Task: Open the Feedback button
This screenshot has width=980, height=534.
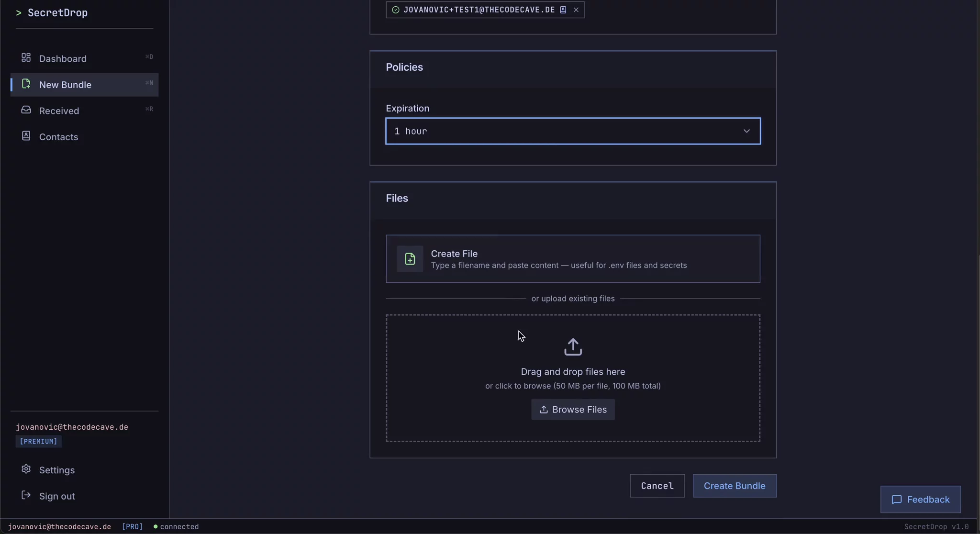Action: (x=920, y=500)
